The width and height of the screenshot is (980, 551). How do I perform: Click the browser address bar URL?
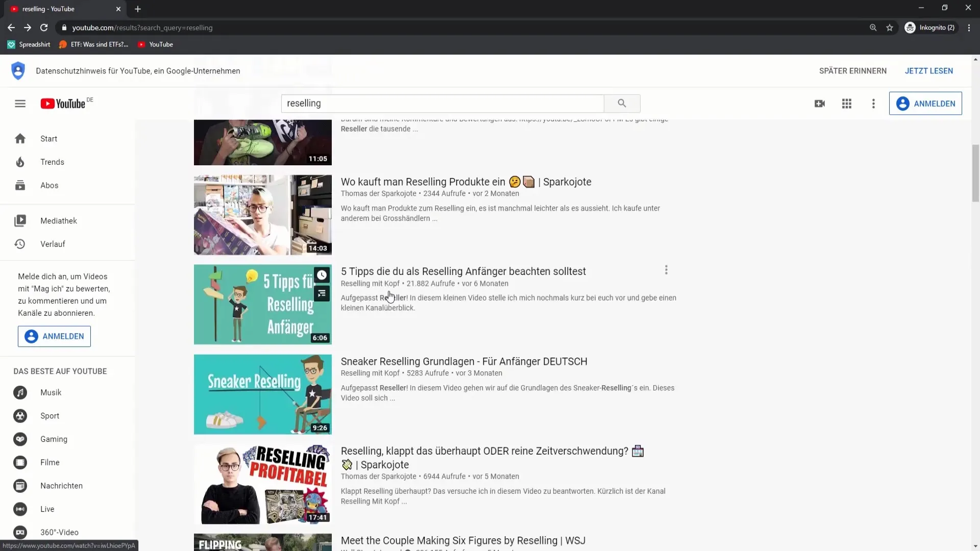click(142, 28)
